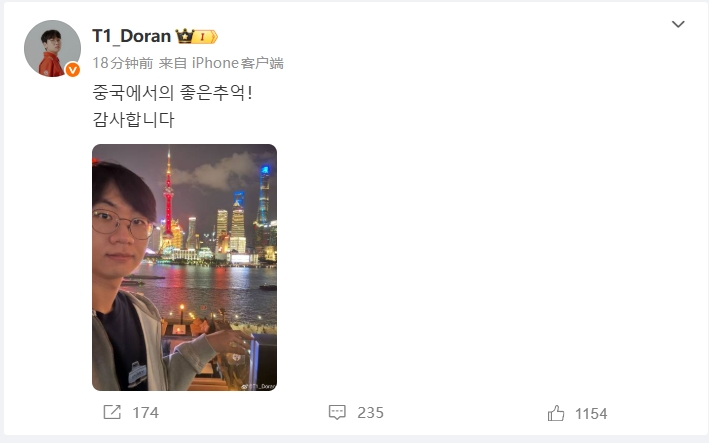709x443 pixels.
Task: Open comments via the speech bubble icon
Action: [337, 412]
